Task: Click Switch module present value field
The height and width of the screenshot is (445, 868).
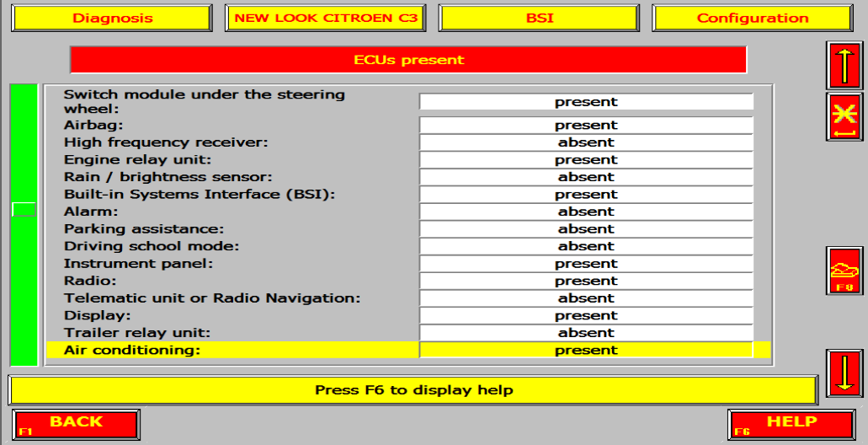Action: pyautogui.click(x=586, y=102)
